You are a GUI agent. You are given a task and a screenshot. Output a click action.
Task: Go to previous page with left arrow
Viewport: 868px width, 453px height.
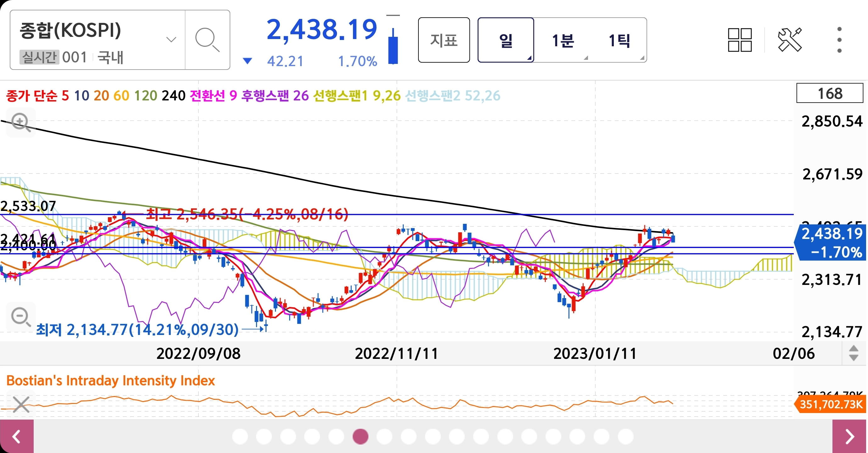17,437
